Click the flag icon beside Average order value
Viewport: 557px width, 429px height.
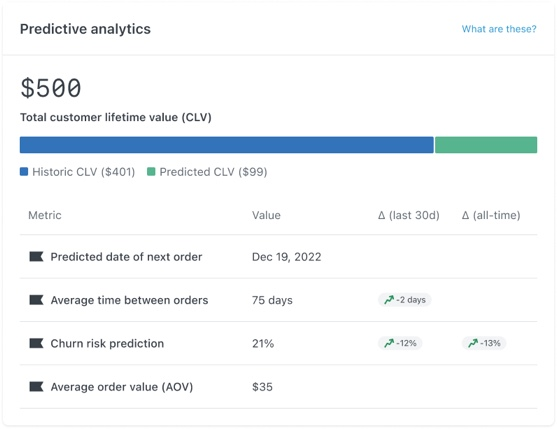pos(36,386)
